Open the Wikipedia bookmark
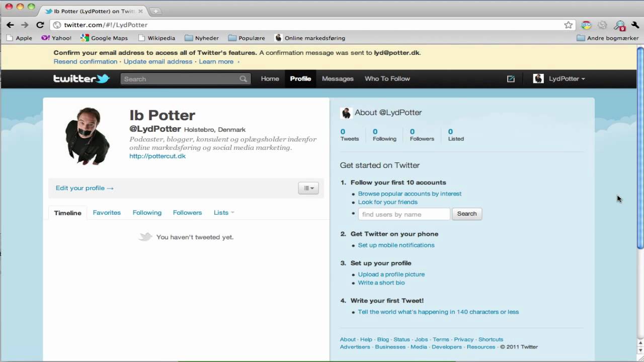 click(x=156, y=38)
